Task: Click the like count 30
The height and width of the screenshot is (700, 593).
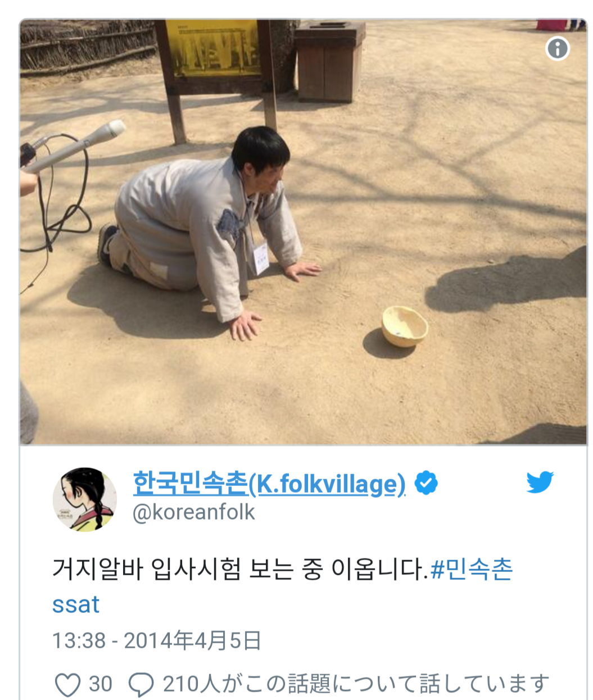Action: [101, 684]
